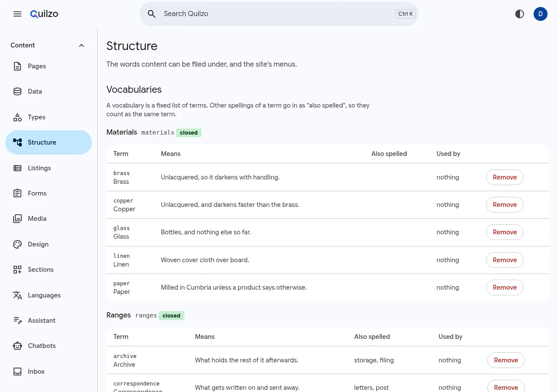Viewport: 558px width, 392px height.
Task: Go to Listings in the sidebar
Action: [x=48, y=168]
